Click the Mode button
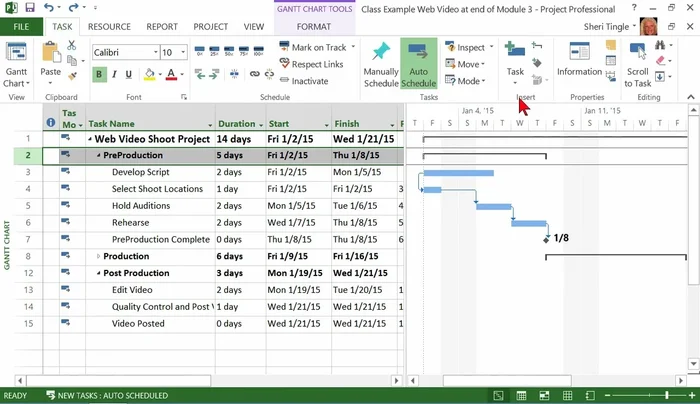The height and width of the screenshot is (404, 700). click(x=465, y=81)
